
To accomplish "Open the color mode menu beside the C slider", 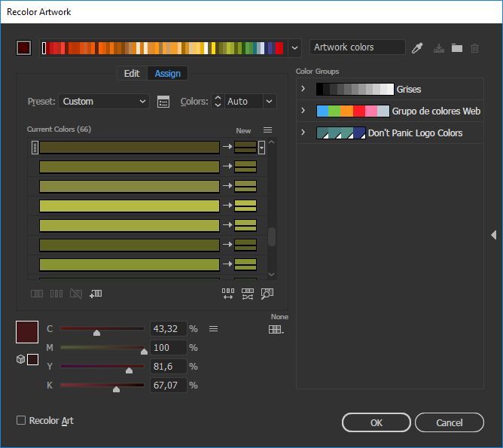I will click(x=213, y=329).
